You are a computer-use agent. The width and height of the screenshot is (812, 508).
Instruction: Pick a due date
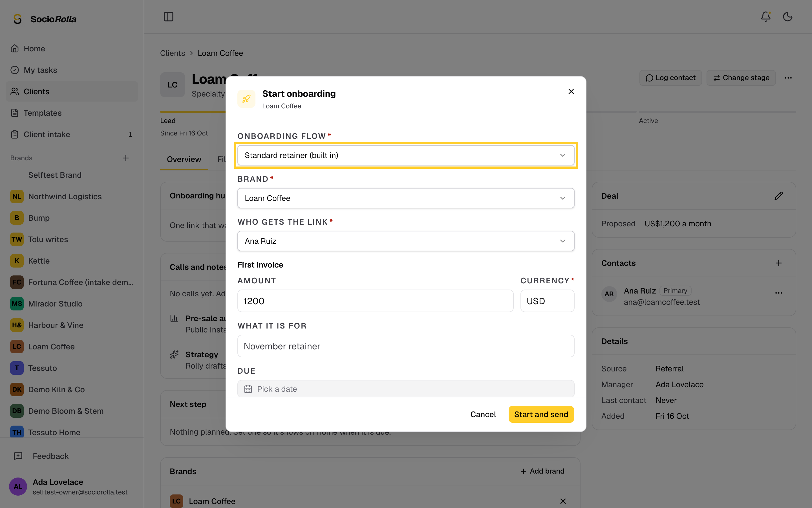[x=406, y=389]
